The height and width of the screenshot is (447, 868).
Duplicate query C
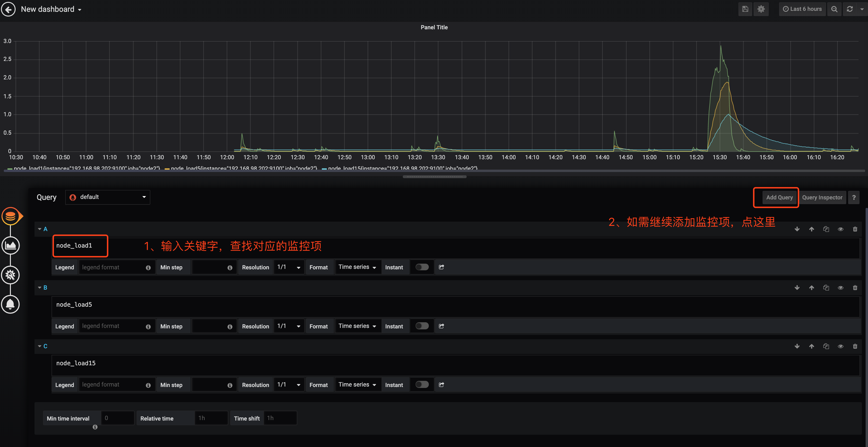(x=826, y=346)
